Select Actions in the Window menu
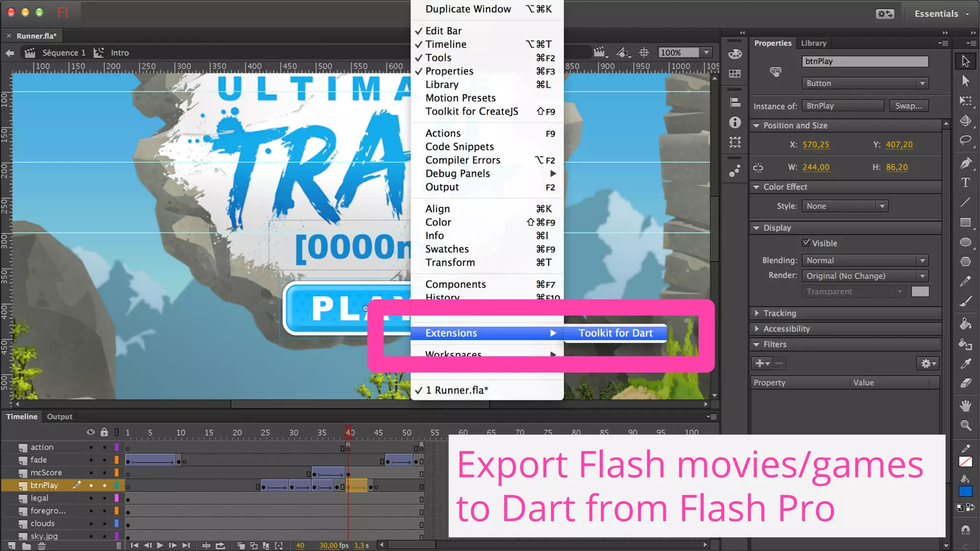980x551 pixels. (487, 133)
